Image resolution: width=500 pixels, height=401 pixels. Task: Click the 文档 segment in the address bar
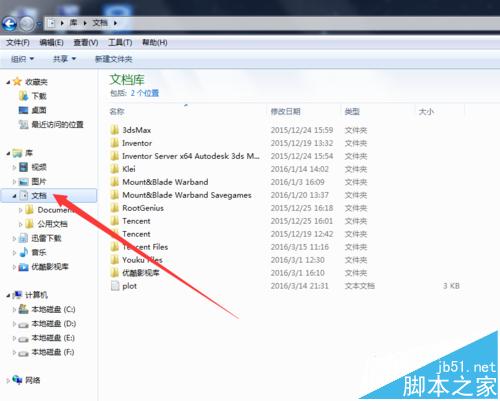100,23
